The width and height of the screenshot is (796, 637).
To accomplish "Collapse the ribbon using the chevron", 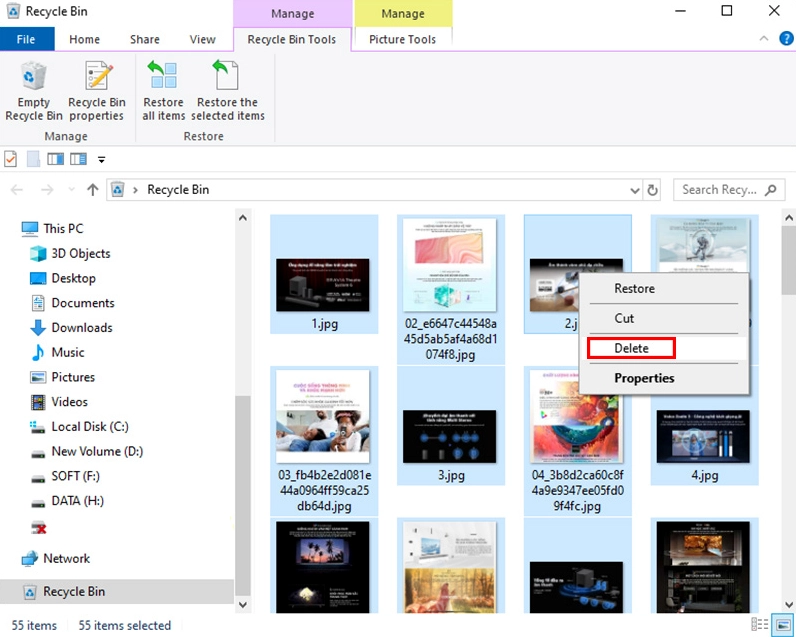I will coord(763,40).
